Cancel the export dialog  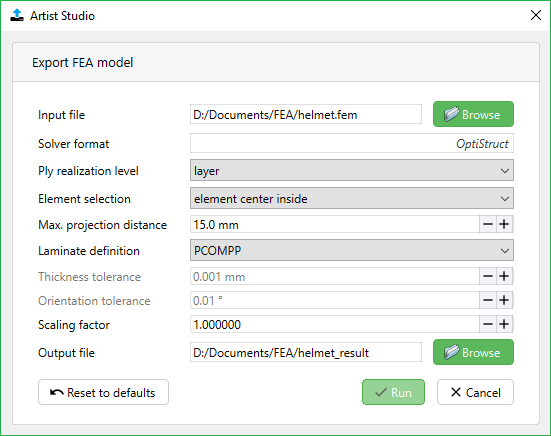pyautogui.click(x=475, y=392)
